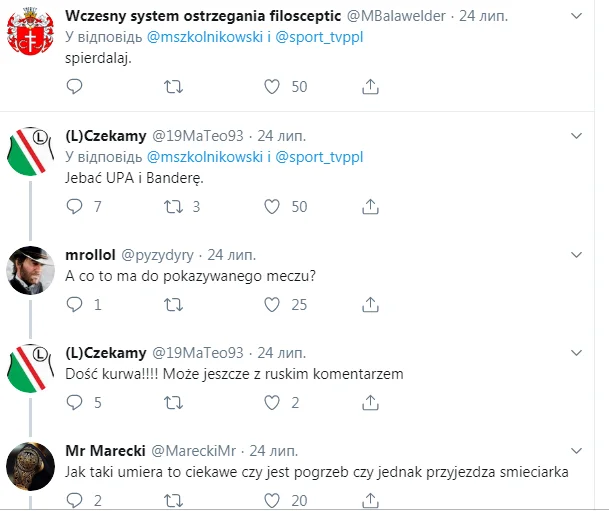Reply to the "Jebać UPA i Banderę" tweet
Viewport: 609px width, 511px height.
tap(74, 206)
